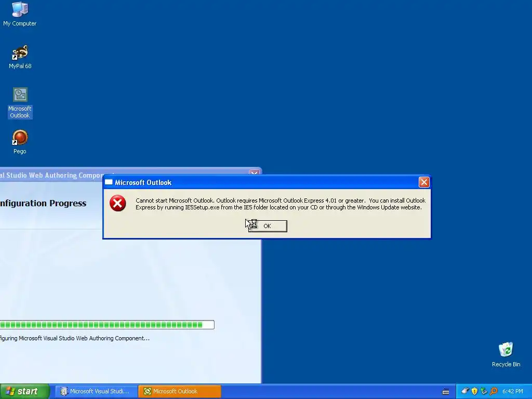The height and width of the screenshot is (399, 532).
Task: Select the Microsoft Outlook desktop icon
Action: (x=20, y=103)
